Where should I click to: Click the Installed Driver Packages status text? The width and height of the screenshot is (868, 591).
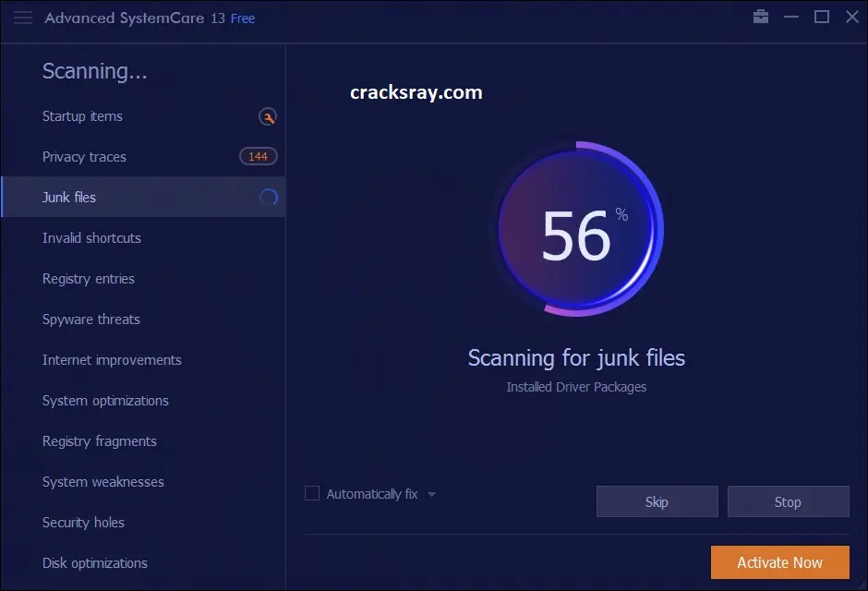(x=576, y=387)
